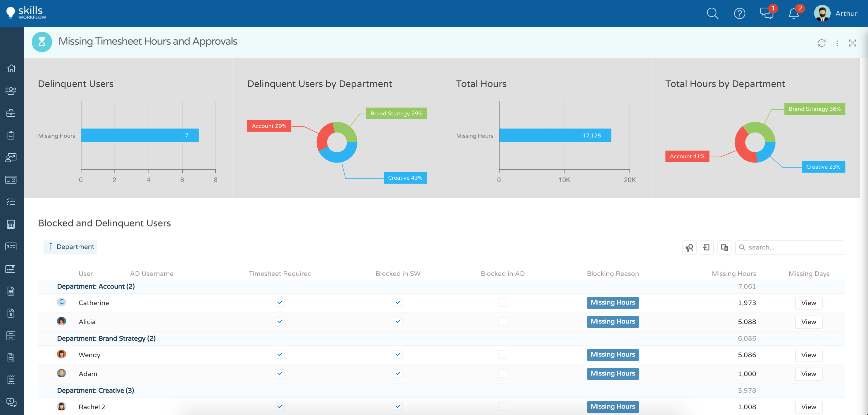
Task: Click View button for Alicia
Action: point(808,322)
